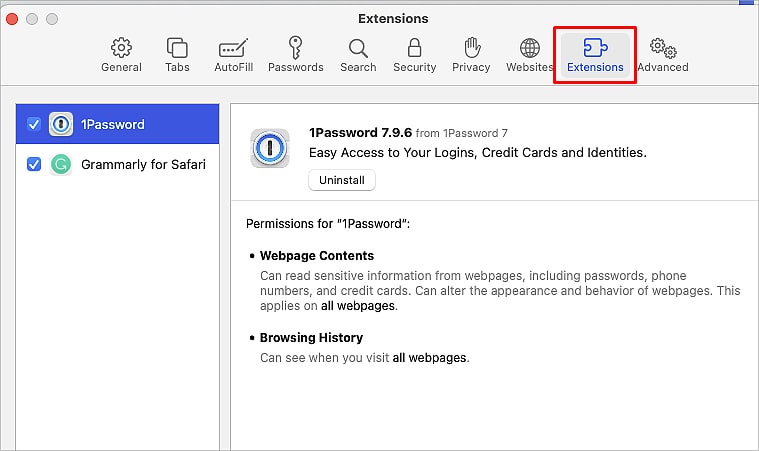
Task: Select the AutoFill pencil icon
Action: point(233,47)
